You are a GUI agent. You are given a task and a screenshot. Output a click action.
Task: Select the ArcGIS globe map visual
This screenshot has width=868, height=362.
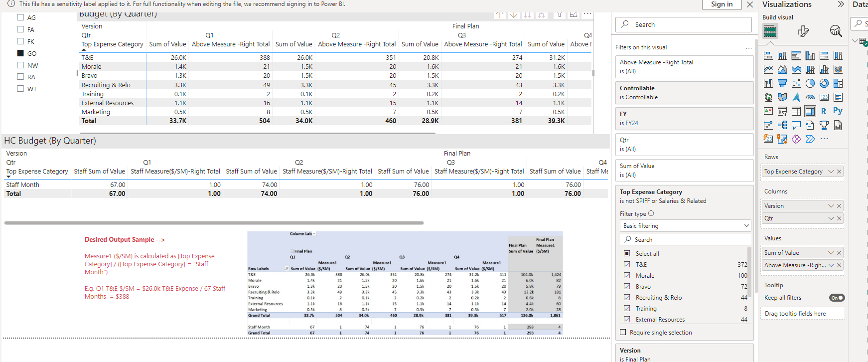768,97
